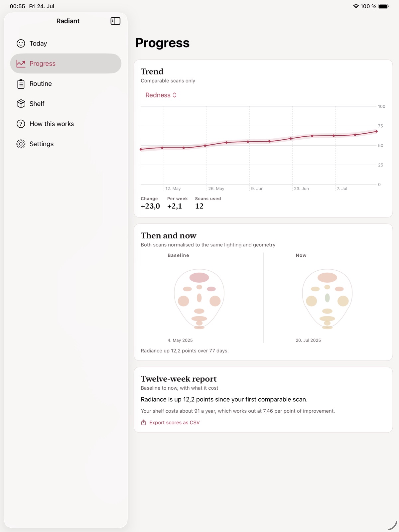Check the battery indicator in status bar
The height and width of the screenshot is (532, 399).
pos(383,6)
